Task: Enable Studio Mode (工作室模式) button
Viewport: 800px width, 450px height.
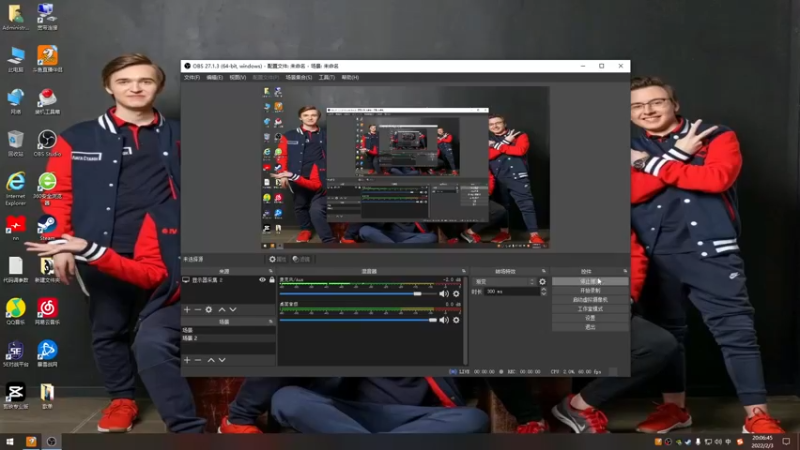Action: (590, 309)
